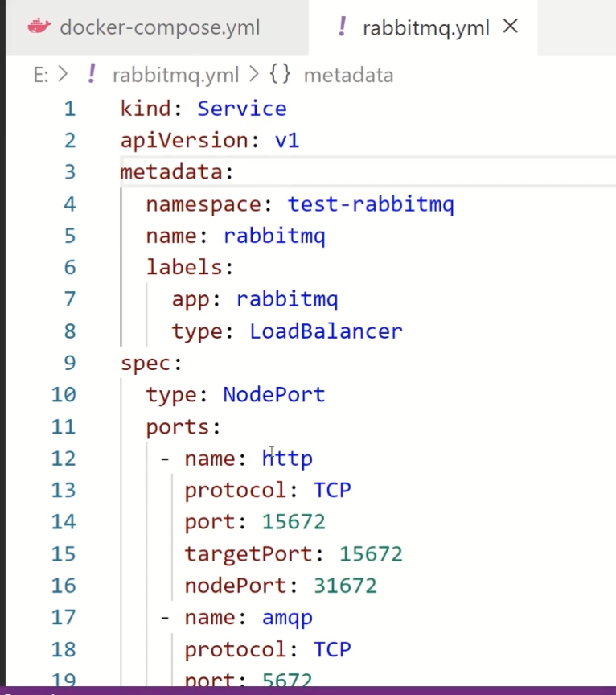Screen dimensions: 616x695
Task: Click the 'v1' value
Action: 287,141
